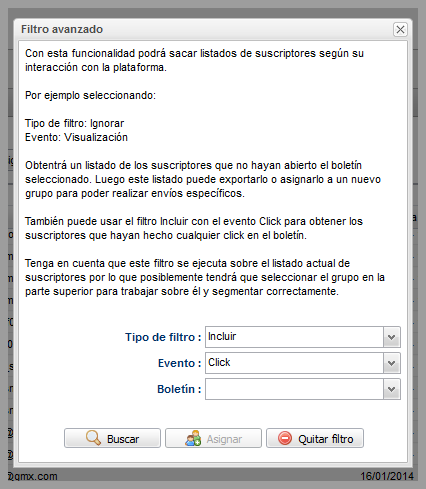
Task: Click the text 'Por ejemplo seleccionando:'
Action: coord(90,95)
